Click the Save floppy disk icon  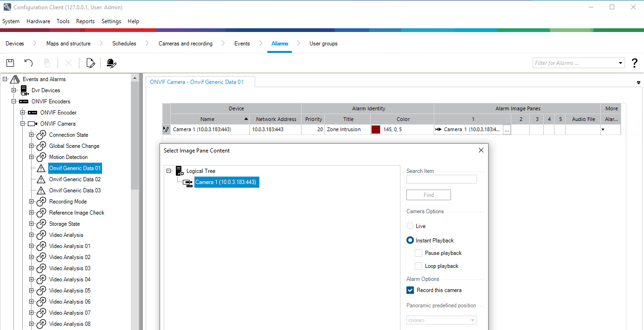10,63
